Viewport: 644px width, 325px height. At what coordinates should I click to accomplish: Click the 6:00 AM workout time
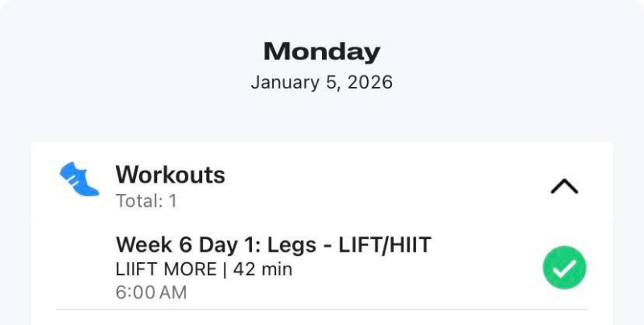coord(151,292)
